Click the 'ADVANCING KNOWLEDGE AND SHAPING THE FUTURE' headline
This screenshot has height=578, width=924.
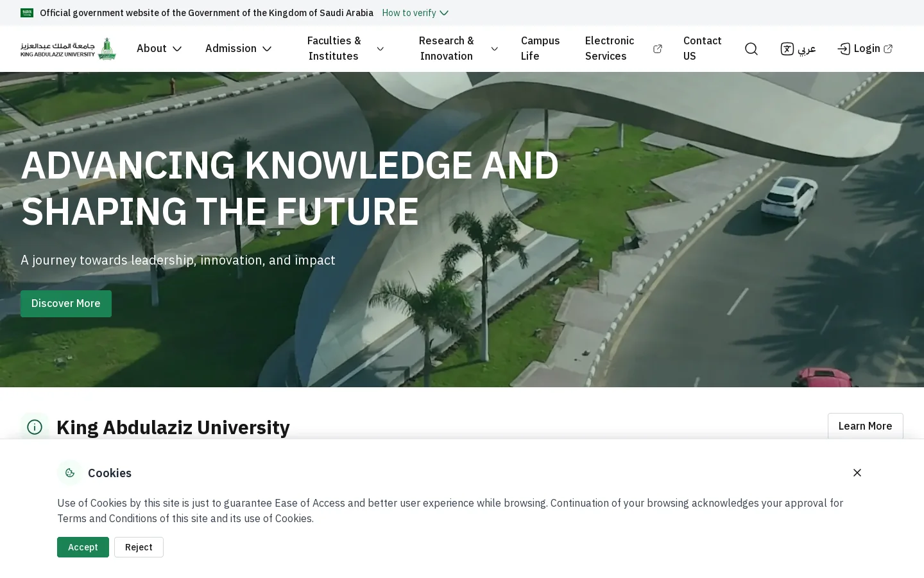pos(289,188)
